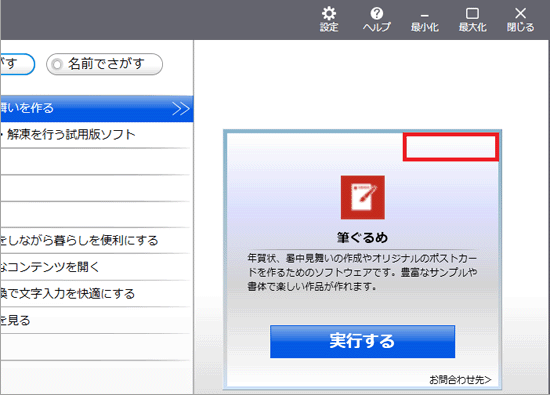Choose 解凍を行う試用版ソフト list row
550x395 pixels.
[96, 135]
